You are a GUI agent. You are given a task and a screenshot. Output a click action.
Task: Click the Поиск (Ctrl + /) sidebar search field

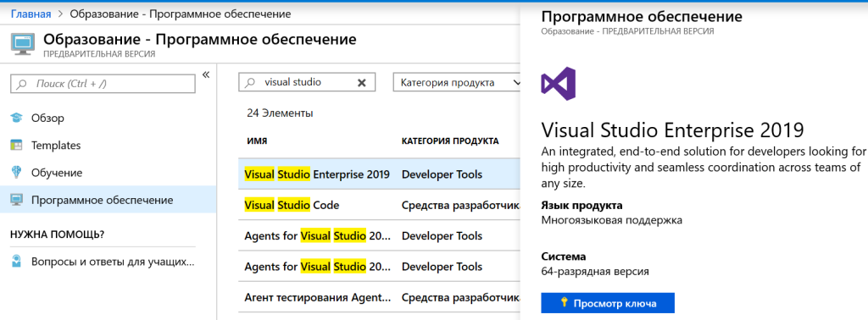[103, 84]
